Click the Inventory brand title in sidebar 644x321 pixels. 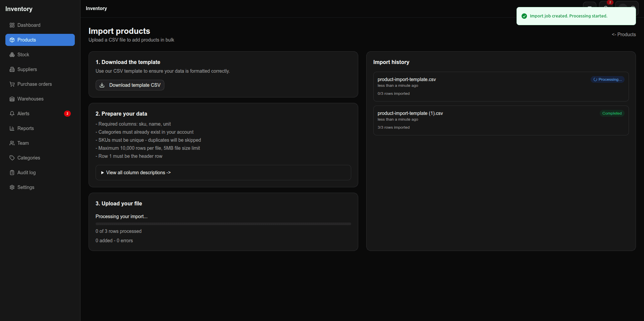19,9
